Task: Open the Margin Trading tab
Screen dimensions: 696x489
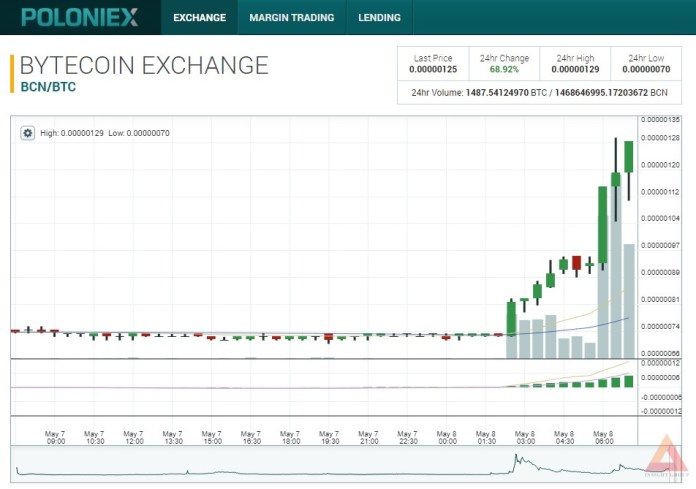Action: pos(292,17)
